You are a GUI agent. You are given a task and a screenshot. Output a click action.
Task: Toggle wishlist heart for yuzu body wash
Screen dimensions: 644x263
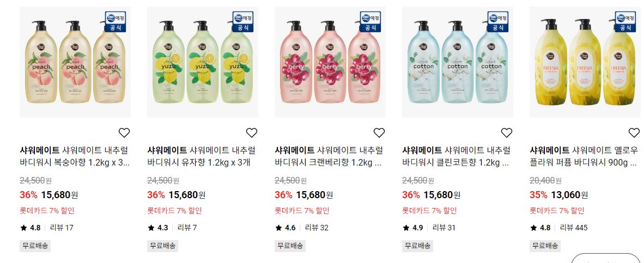tap(251, 132)
